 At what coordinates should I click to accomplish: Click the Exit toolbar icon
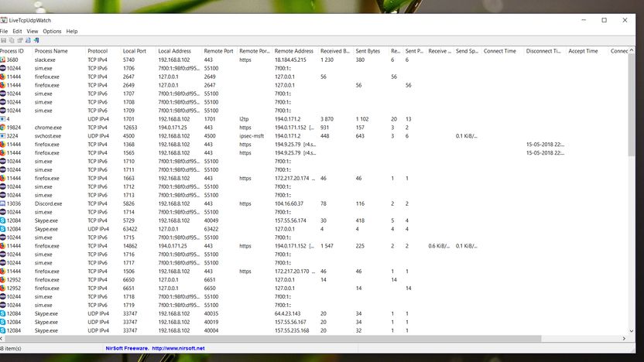click(36, 40)
